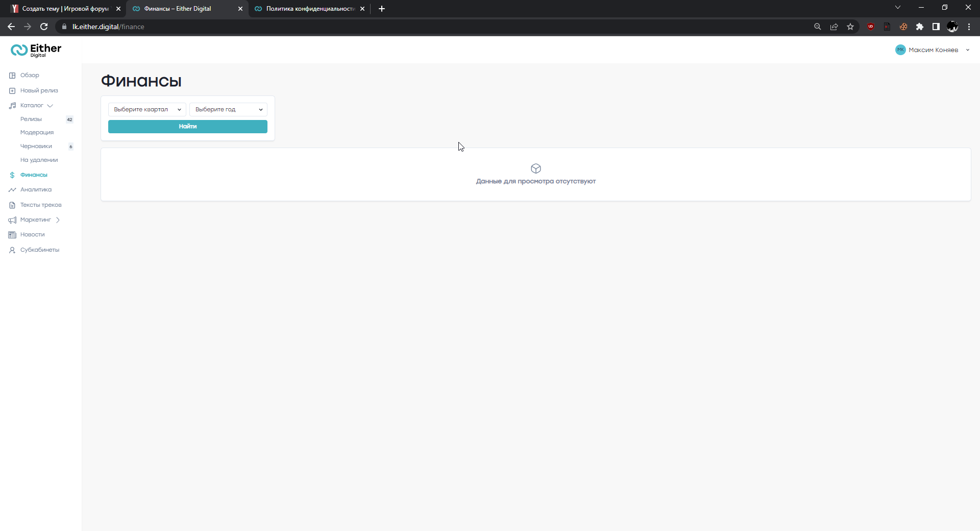Open the uBlock Origin extension icon
The width and height of the screenshot is (980, 531).
pyautogui.click(x=871, y=27)
